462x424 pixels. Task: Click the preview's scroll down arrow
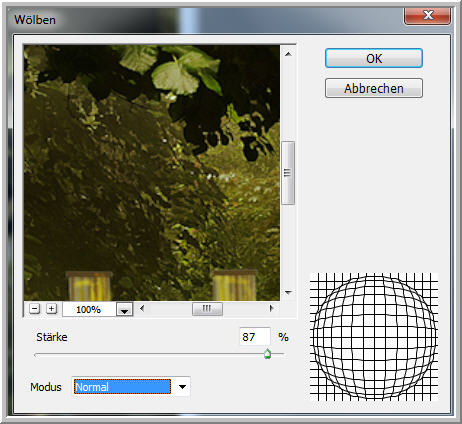(288, 293)
